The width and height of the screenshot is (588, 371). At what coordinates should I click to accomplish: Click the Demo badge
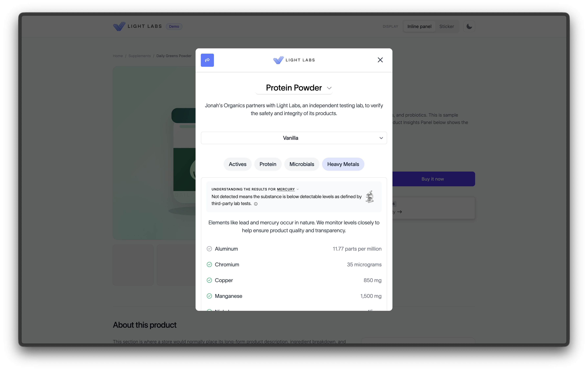pos(174,26)
